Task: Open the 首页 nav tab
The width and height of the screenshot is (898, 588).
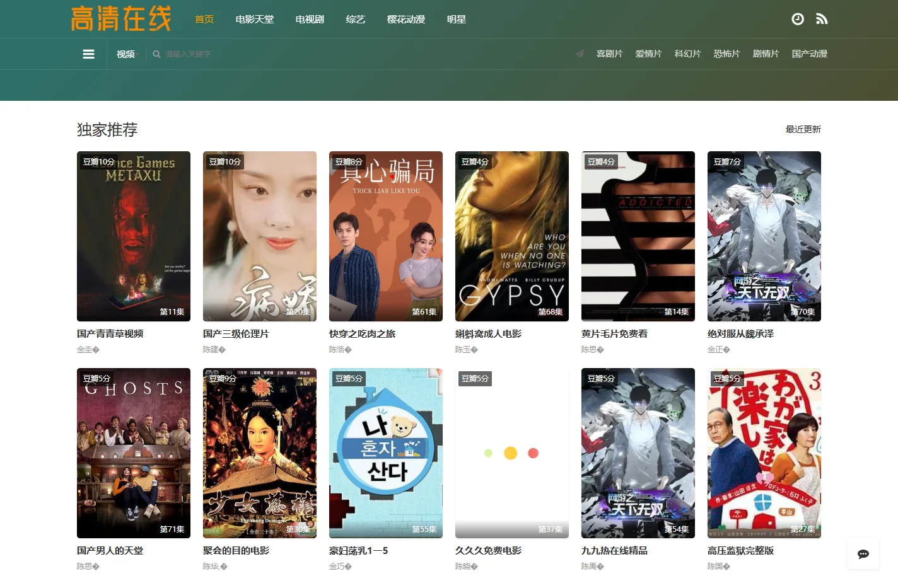Action: point(204,20)
